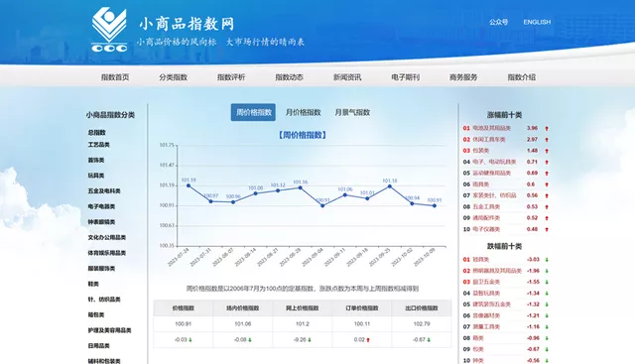Viewport: 635px width, 364px height.
Task: Click the red up arrow beside 3.96
Action: tap(547, 128)
